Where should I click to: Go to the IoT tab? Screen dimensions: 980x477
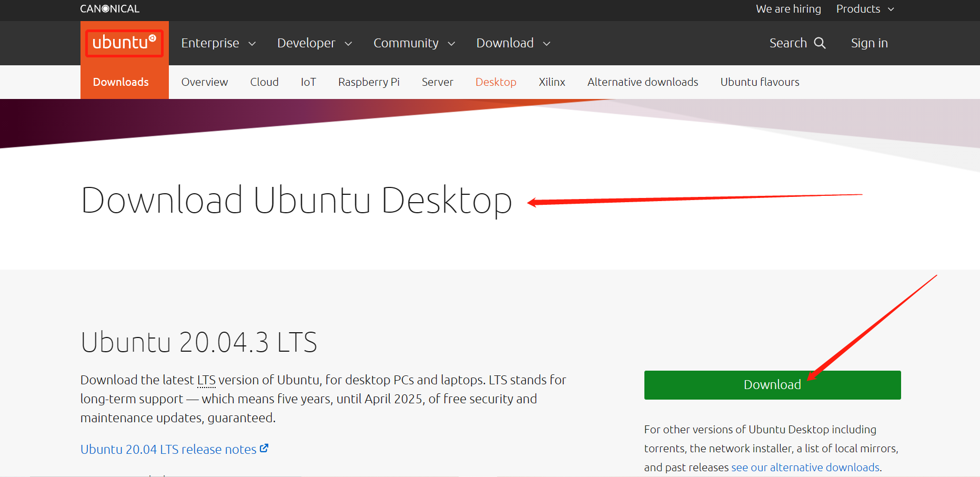pyautogui.click(x=308, y=82)
